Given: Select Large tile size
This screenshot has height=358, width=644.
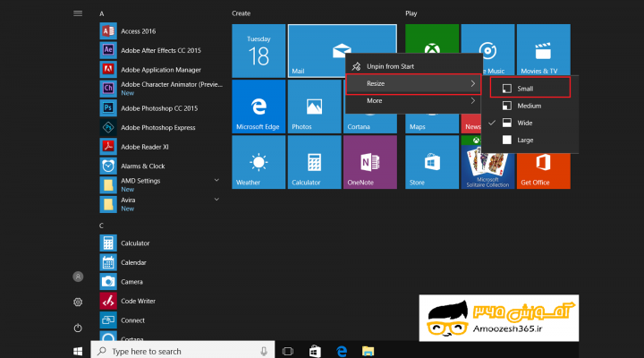Looking at the screenshot, I should [530, 141].
